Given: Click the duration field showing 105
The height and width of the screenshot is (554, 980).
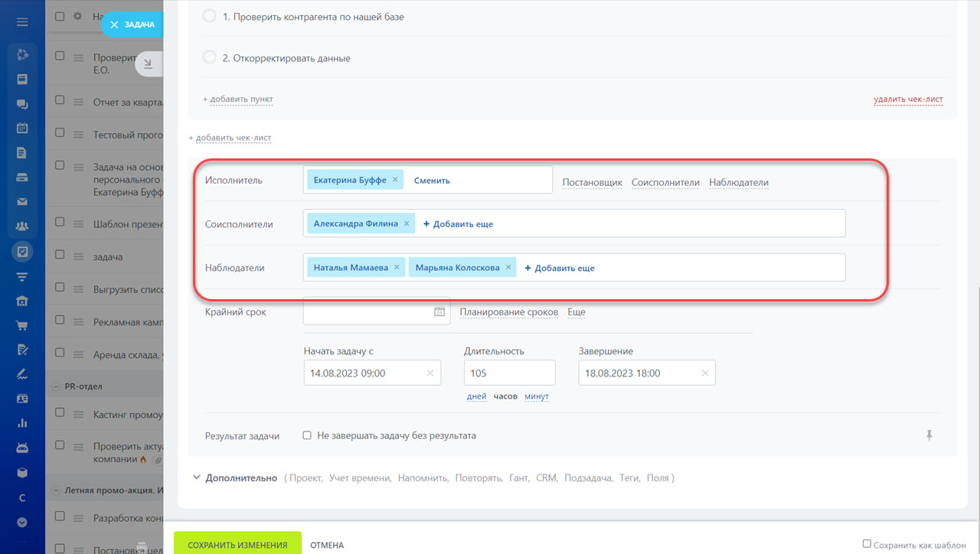Looking at the screenshot, I should coord(509,373).
